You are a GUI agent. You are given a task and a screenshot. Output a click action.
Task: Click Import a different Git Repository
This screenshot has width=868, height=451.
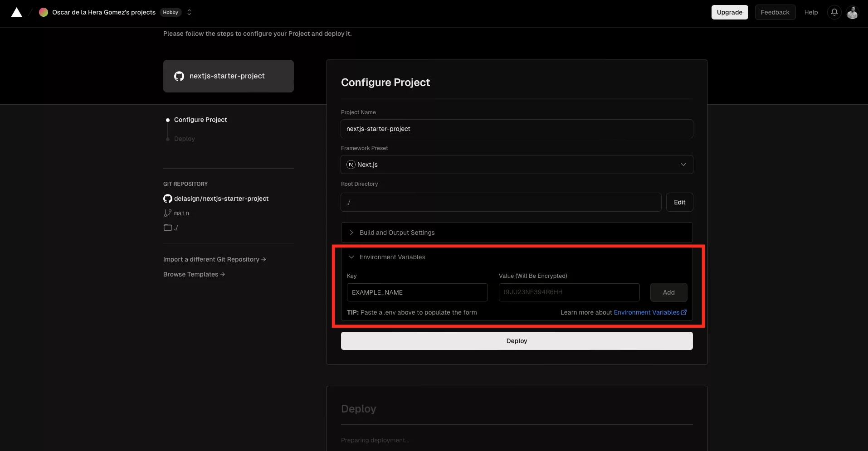click(215, 259)
